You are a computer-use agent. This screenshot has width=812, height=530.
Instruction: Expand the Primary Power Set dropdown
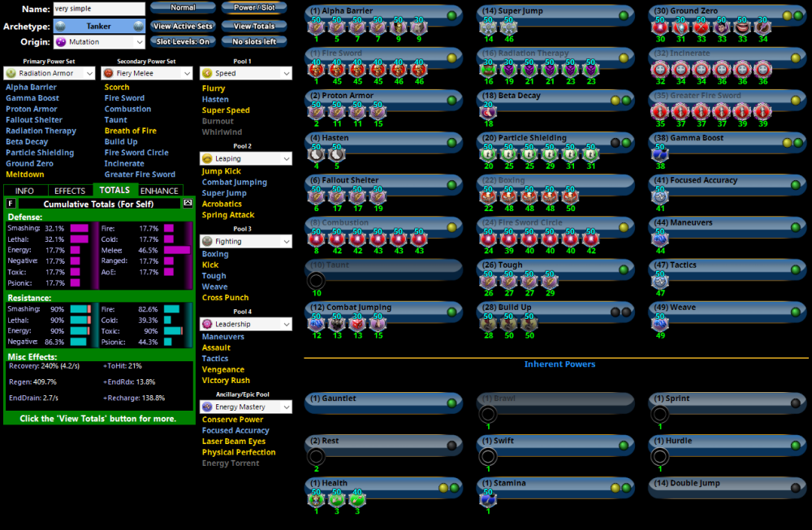(x=50, y=73)
